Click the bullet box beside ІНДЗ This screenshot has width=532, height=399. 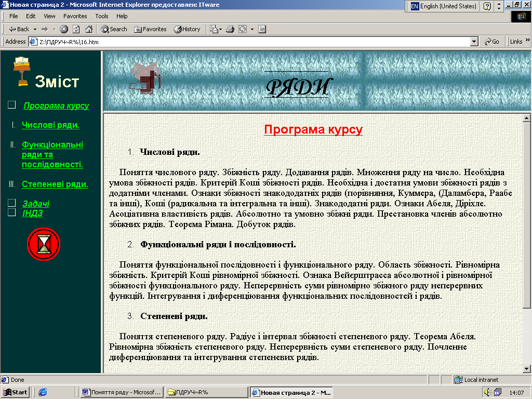(11, 212)
